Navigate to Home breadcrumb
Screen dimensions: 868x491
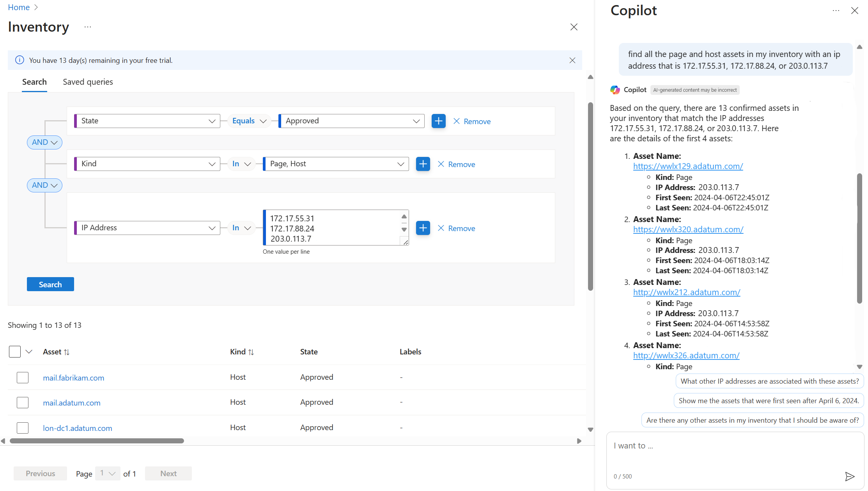pyautogui.click(x=19, y=7)
